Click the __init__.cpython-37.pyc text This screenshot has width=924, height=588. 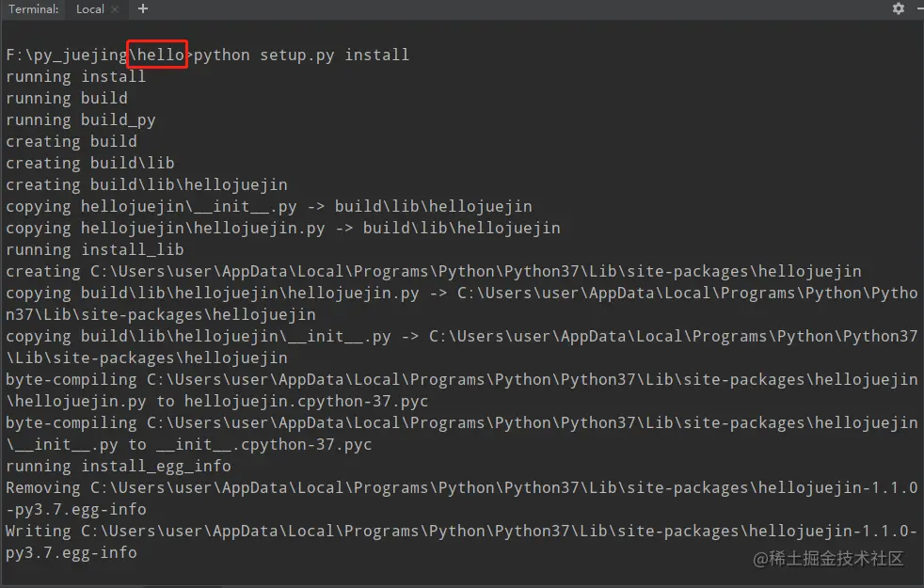pyautogui.click(x=263, y=444)
